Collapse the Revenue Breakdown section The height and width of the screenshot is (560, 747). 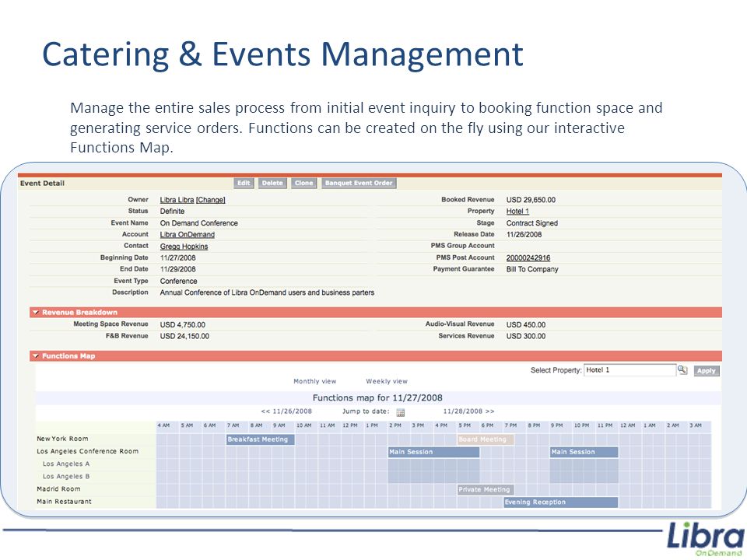pos(36,313)
